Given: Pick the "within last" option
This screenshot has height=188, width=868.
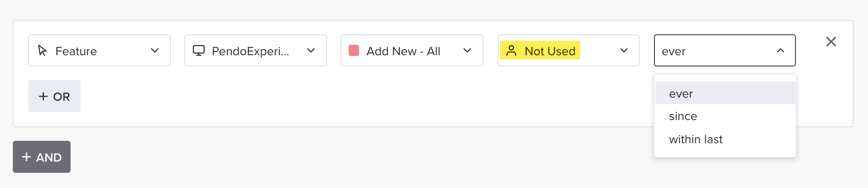Looking at the screenshot, I should (x=696, y=139).
